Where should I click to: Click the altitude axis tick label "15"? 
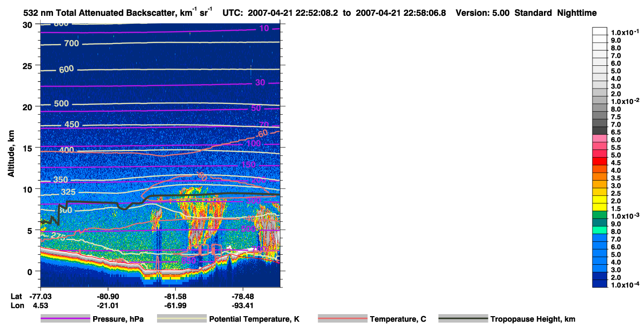point(29,148)
